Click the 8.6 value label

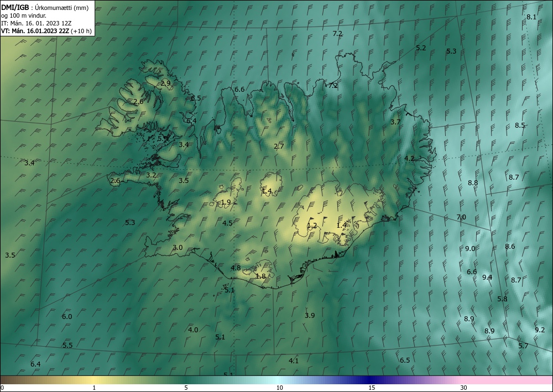(510, 247)
